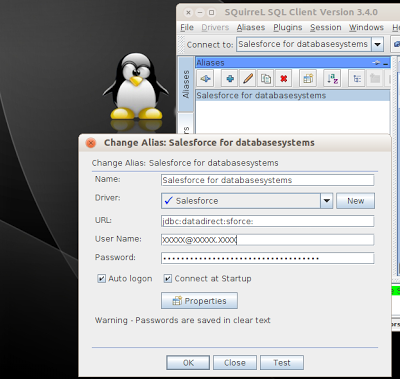Image resolution: width=400 pixels, height=379 pixels.
Task: Select the vertical Aliases side tab
Action: pos(186,84)
